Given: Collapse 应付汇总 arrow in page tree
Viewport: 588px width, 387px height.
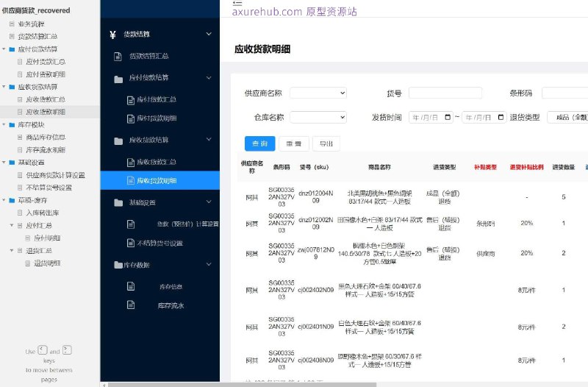Looking at the screenshot, I should (x=12, y=225).
